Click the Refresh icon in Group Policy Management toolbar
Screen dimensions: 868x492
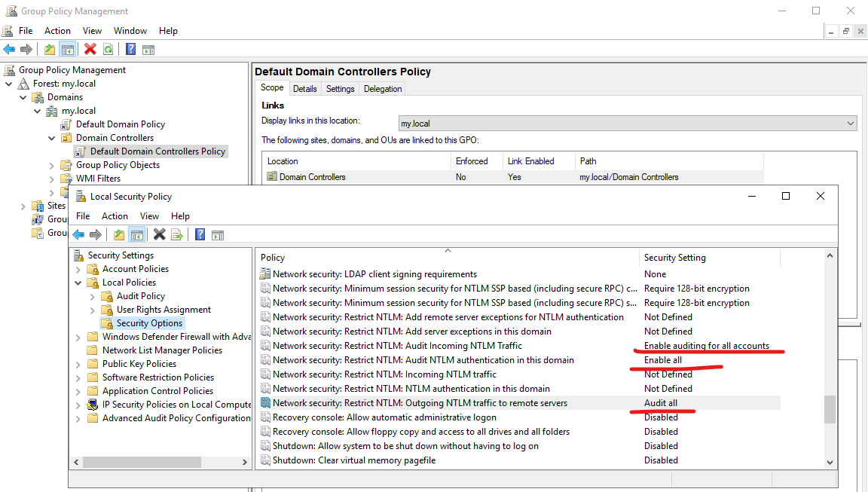108,49
